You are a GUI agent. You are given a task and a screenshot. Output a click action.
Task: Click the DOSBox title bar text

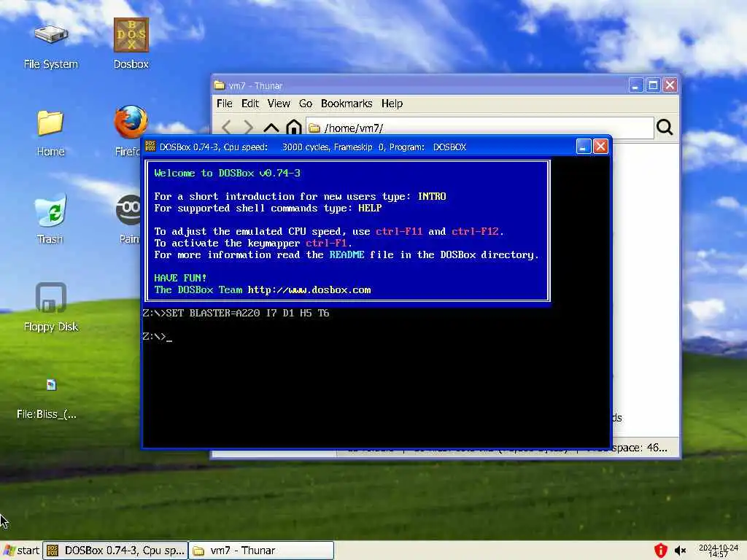coord(313,147)
